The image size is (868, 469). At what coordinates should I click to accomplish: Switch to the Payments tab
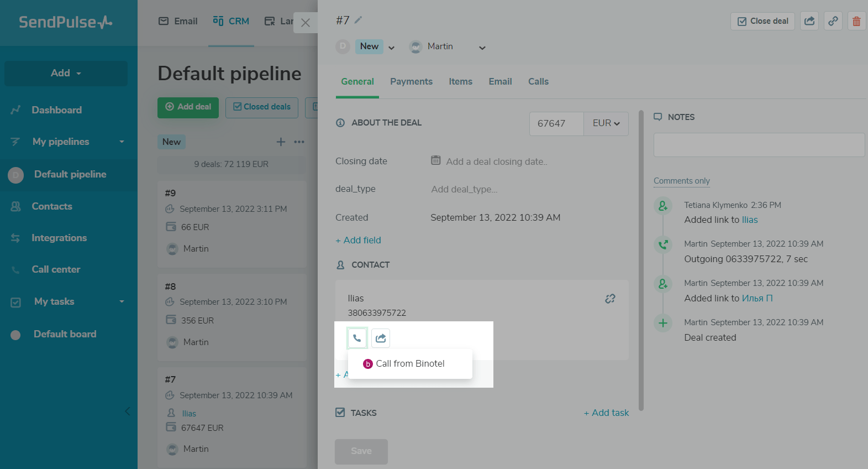click(x=411, y=81)
